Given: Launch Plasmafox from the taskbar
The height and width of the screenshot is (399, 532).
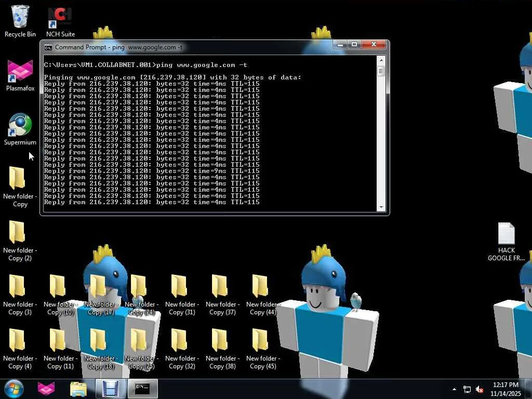Looking at the screenshot, I should [x=46, y=389].
